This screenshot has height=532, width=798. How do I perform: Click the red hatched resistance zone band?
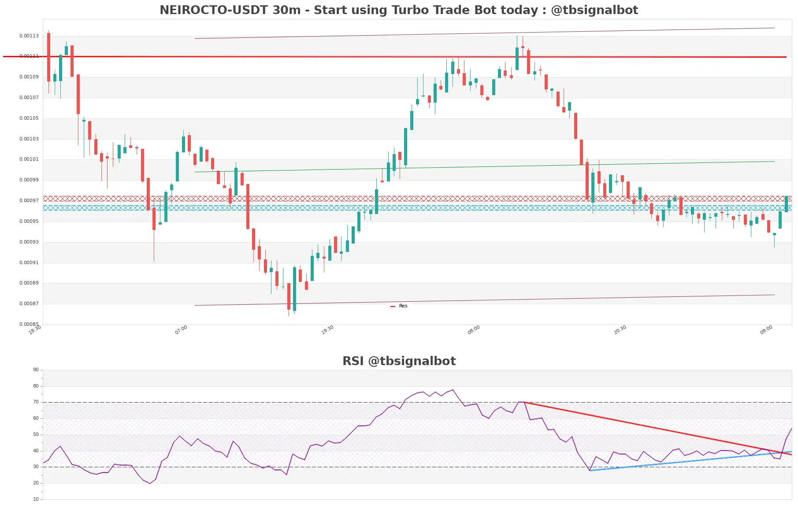tap(417, 199)
